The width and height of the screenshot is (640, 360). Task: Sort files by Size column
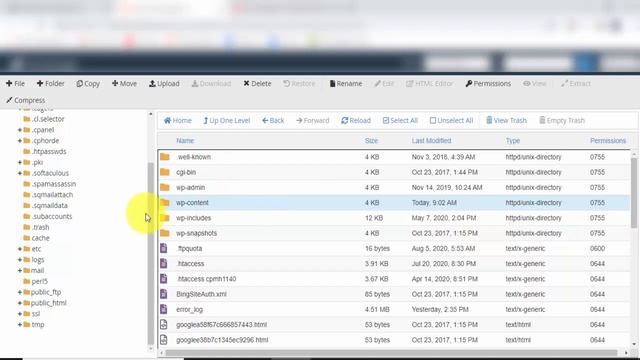click(371, 141)
